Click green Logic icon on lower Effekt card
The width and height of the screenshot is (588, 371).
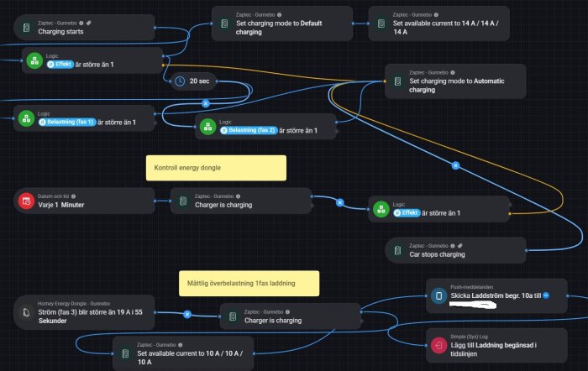[381, 209]
